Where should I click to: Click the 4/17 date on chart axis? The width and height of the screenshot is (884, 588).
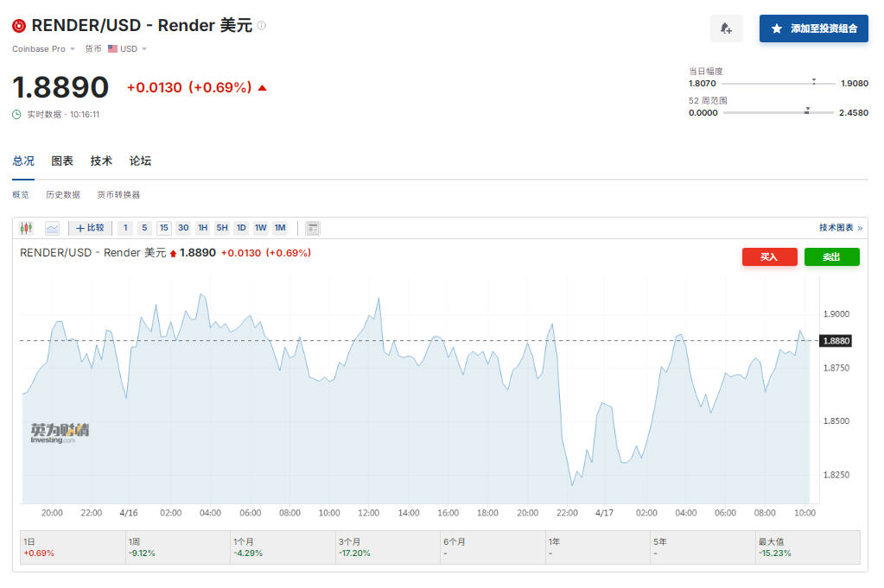604,513
